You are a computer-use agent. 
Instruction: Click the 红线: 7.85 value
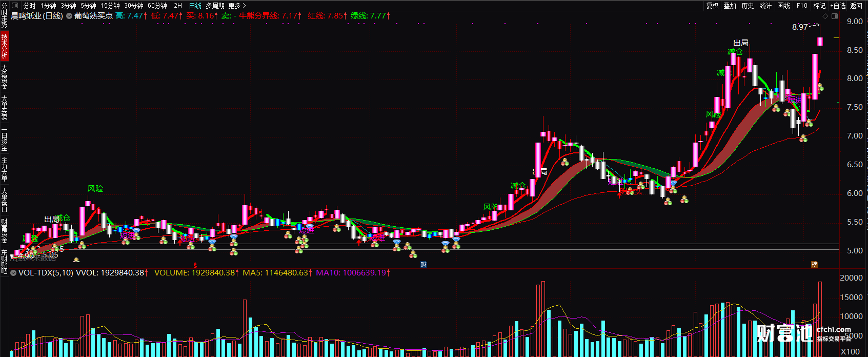click(327, 16)
